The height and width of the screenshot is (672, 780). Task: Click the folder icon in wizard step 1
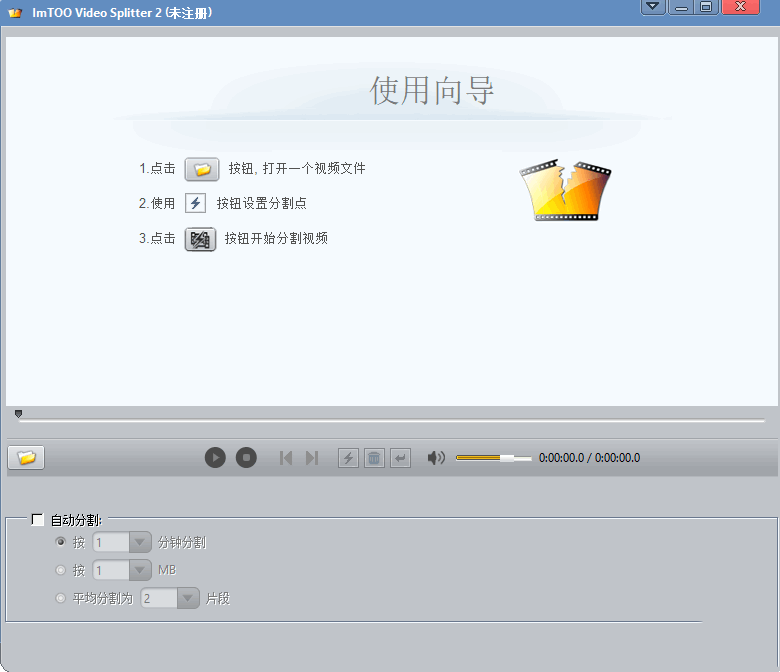(201, 170)
